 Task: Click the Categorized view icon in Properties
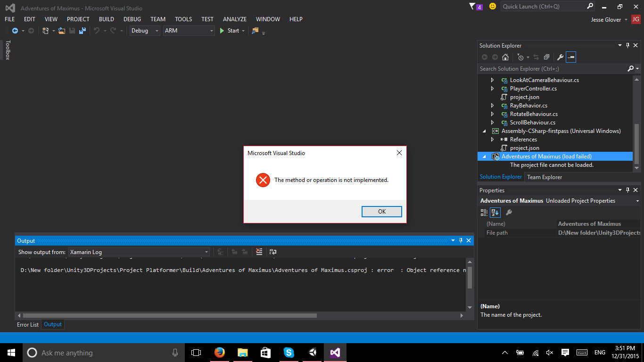point(484,213)
